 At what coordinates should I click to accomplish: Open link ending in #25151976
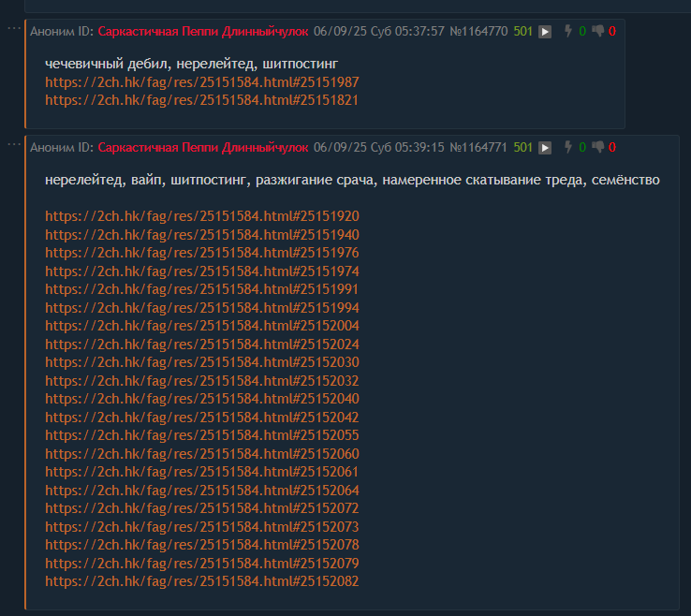202,253
